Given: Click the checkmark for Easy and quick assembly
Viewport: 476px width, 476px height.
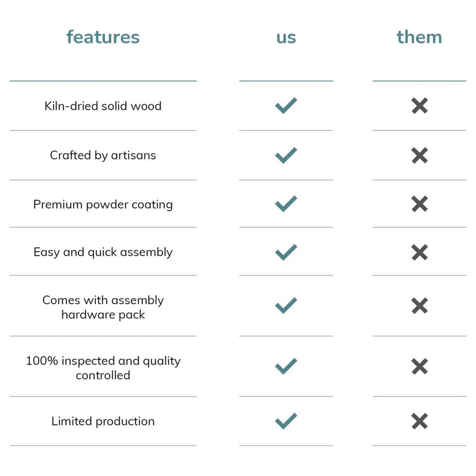Looking at the screenshot, I should pyautogui.click(x=286, y=252).
